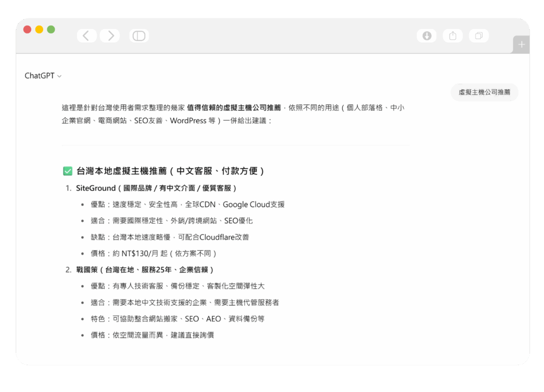
Task: Click the line 需要本地中文技術支援的企業
Action: pos(185,303)
